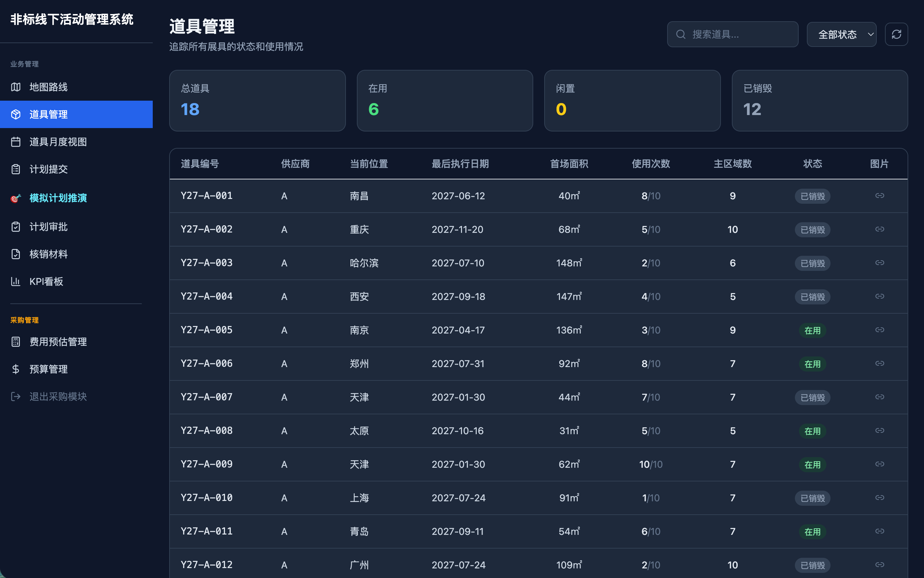
Task: Open 费用预估管理 in procurement section
Action: (76, 341)
